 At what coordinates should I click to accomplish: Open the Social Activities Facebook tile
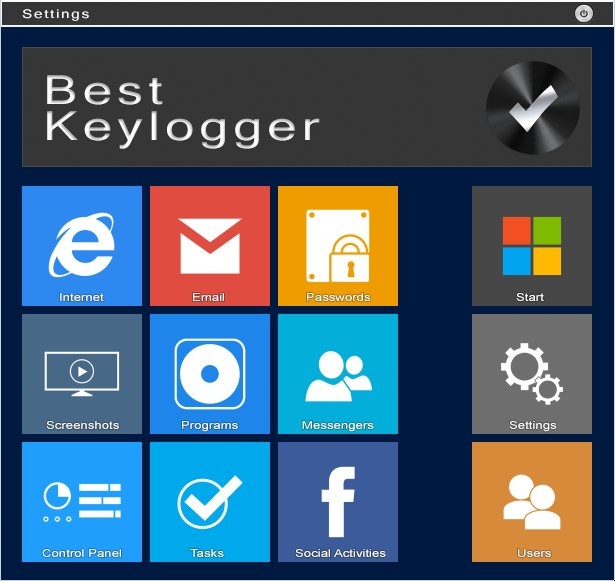point(338,502)
